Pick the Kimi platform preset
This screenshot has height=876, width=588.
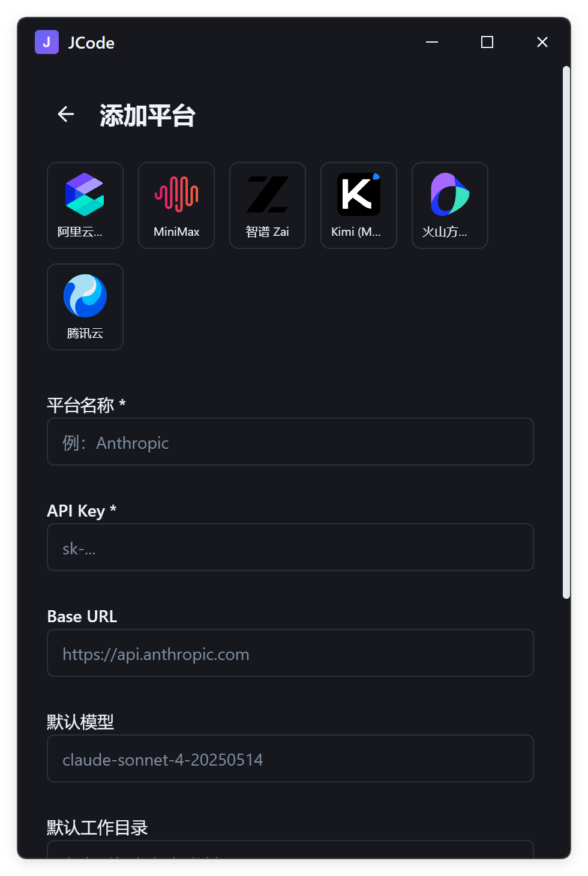click(359, 205)
